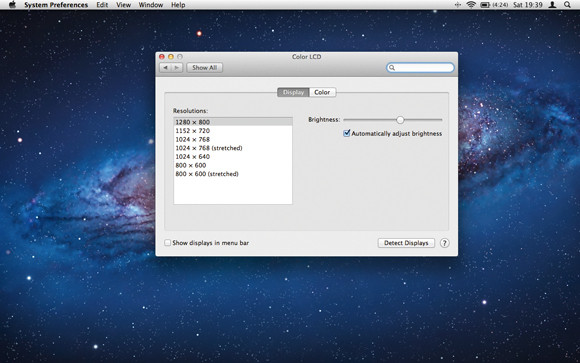Focus the preferences search field
Image resolution: width=580 pixels, height=363 pixels.
[420, 68]
